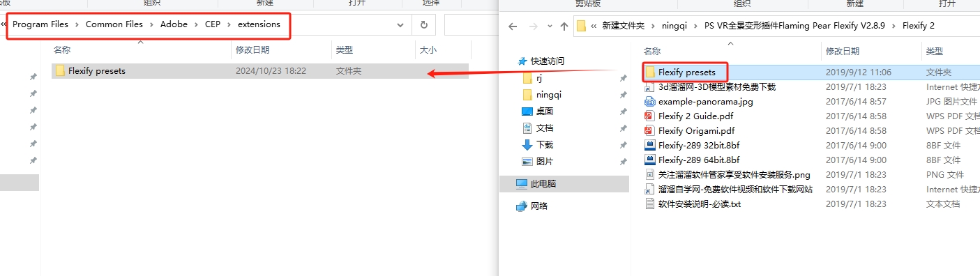Click the 桌面 desktop icon in the sidebar
This screenshot has width=980, height=276.
(x=527, y=112)
